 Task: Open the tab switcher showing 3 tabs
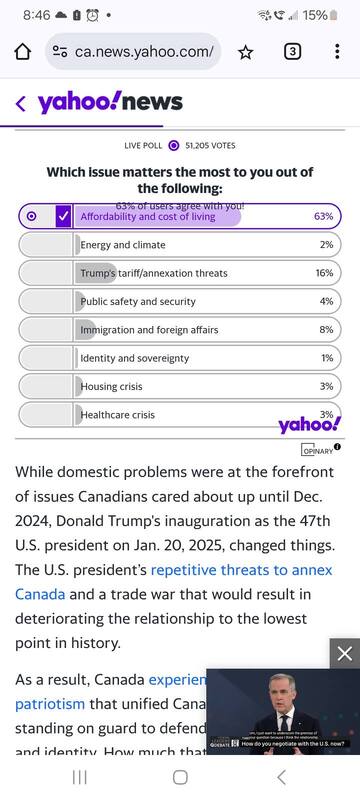click(292, 52)
